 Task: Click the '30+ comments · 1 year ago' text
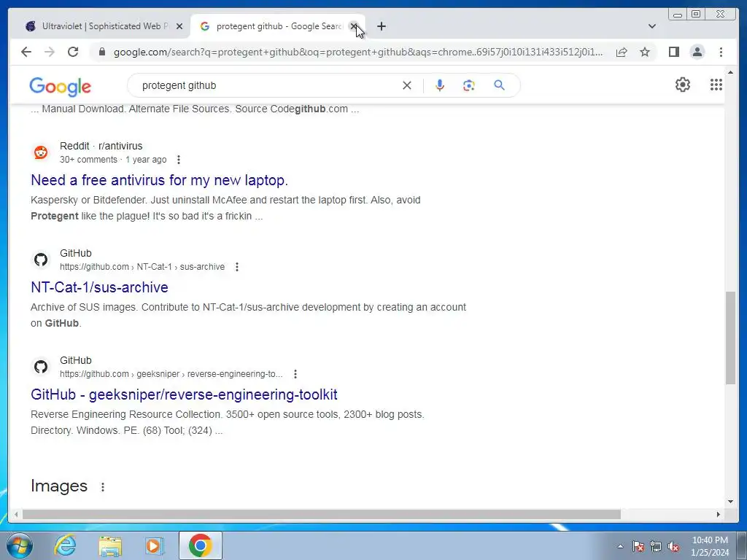(x=113, y=160)
